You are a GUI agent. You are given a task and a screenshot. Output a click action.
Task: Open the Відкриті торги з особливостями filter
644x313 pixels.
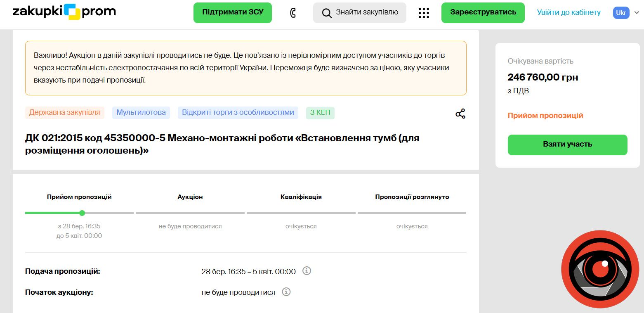click(238, 112)
